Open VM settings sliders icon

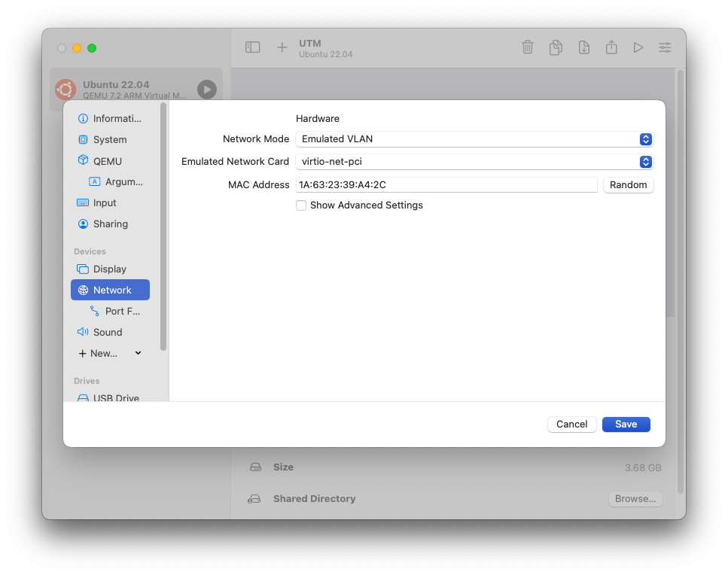665,47
